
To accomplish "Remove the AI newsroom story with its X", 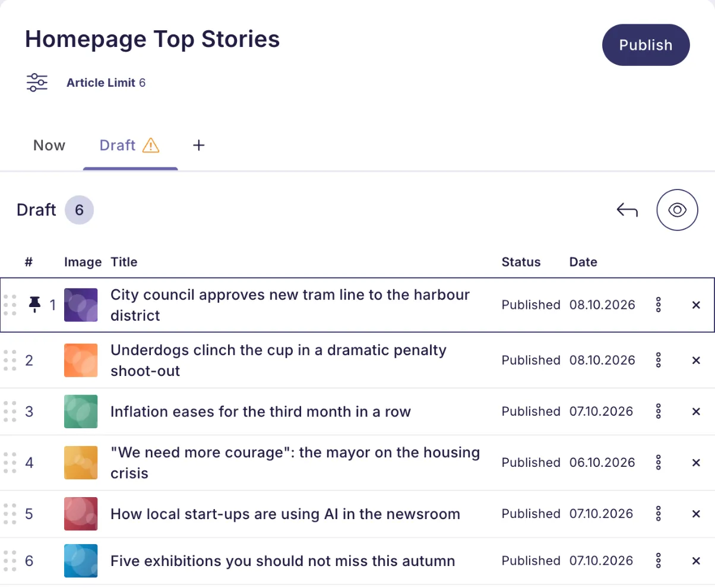I will pyautogui.click(x=697, y=514).
